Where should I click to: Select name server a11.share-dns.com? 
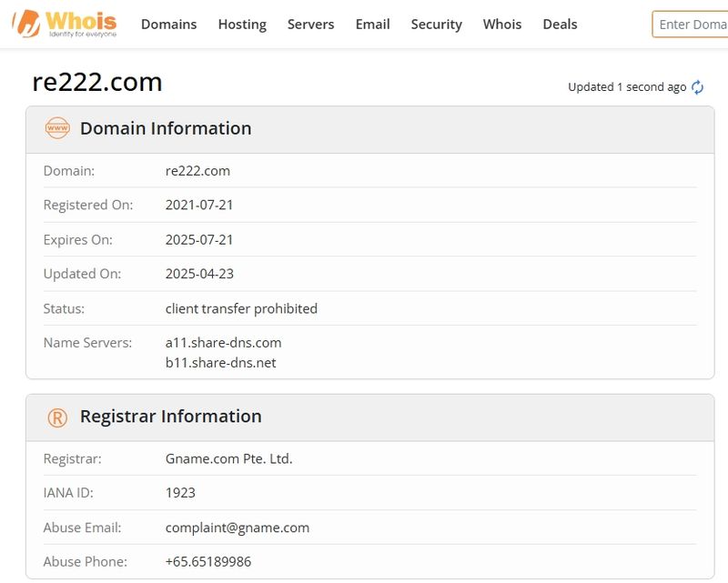pyautogui.click(x=223, y=343)
